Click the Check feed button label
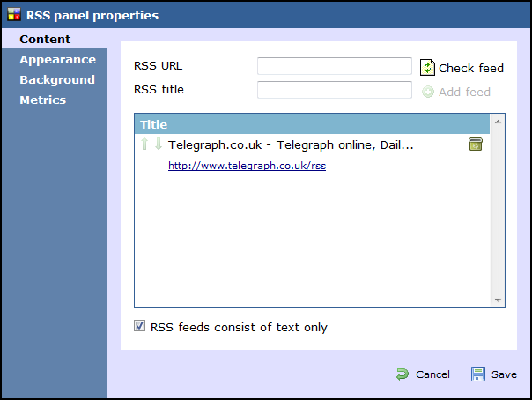 point(471,68)
